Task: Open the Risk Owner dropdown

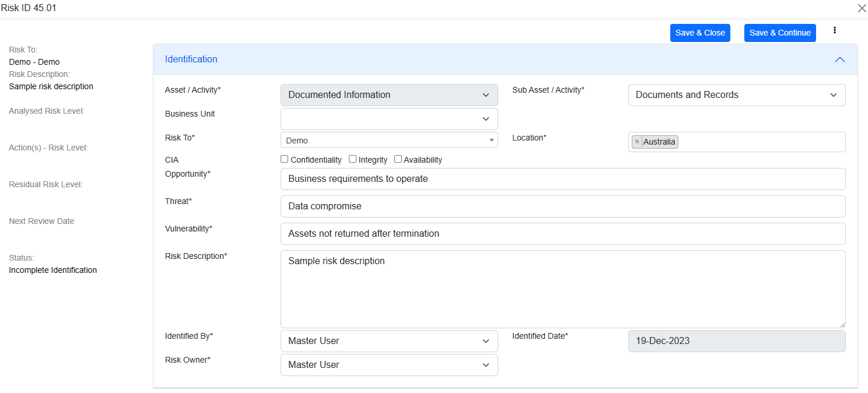Action: [389, 365]
